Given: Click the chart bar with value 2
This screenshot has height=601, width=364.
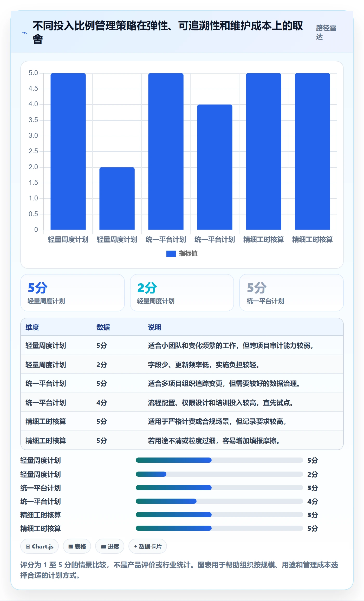Looking at the screenshot, I should [117, 199].
